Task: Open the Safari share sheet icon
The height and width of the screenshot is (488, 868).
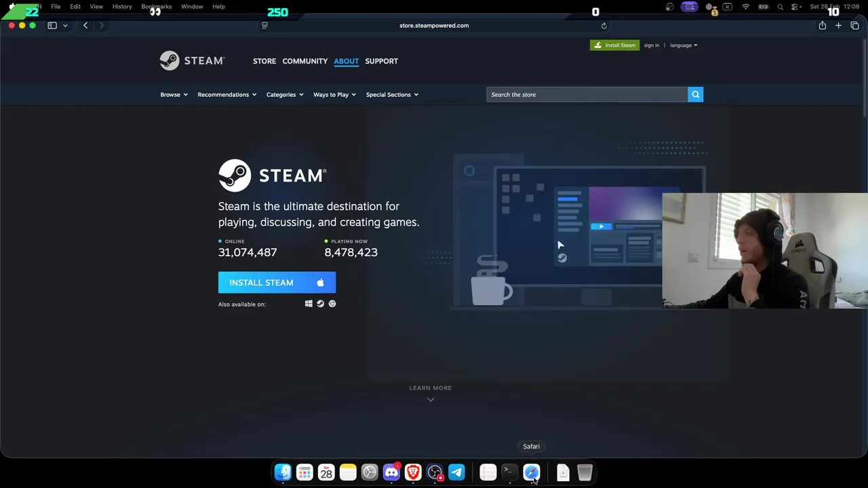Action: tap(822, 26)
